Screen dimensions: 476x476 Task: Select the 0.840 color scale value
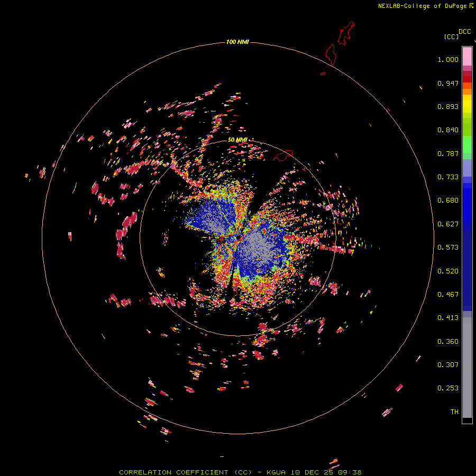(x=448, y=130)
